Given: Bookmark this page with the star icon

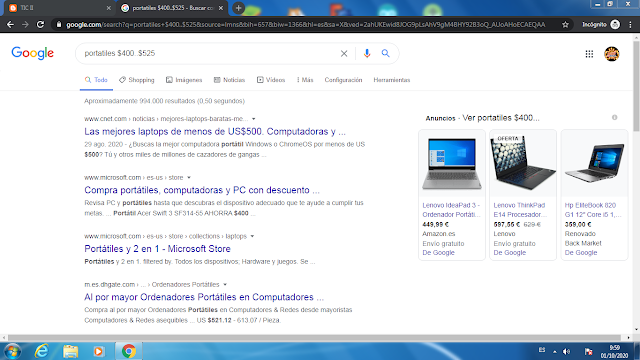Looking at the screenshot, I should (x=565, y=24).
